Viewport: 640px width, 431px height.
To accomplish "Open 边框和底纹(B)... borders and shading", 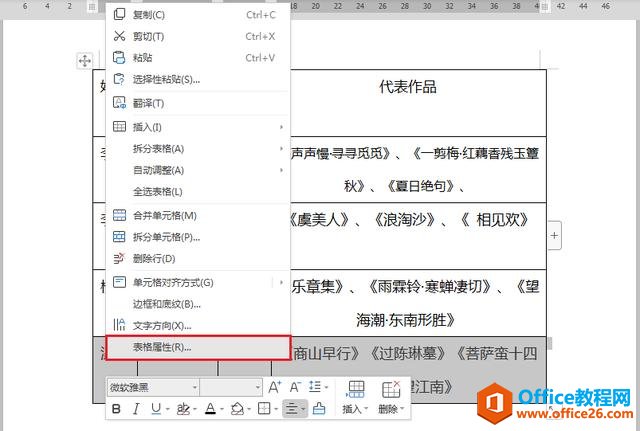I will click(198, 304).
